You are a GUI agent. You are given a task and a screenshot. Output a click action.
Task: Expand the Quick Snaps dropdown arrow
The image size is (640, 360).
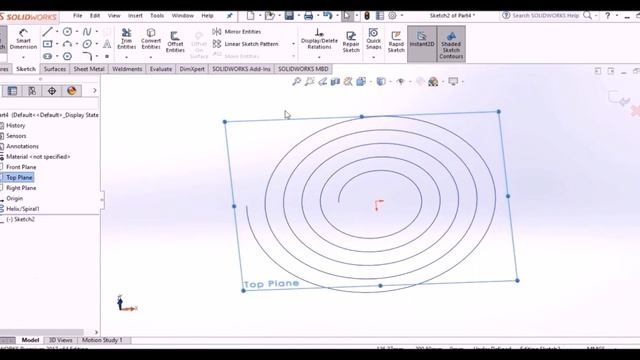373,57
